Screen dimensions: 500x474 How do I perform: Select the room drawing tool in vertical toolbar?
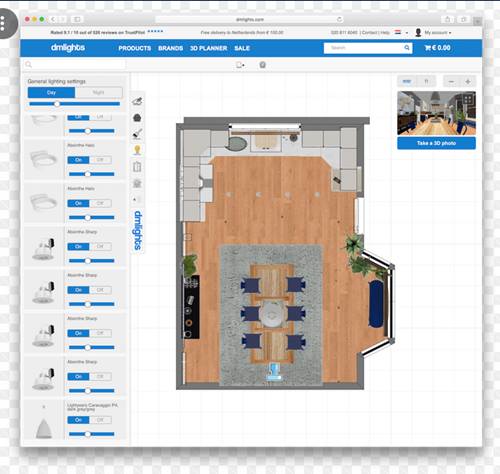(137, 101)
